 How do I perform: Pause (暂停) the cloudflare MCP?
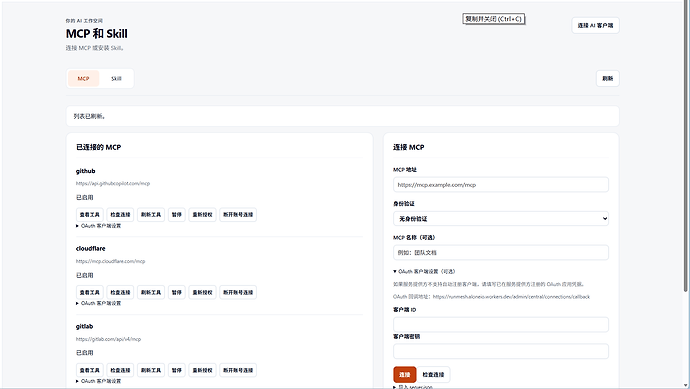pos(176,292)
